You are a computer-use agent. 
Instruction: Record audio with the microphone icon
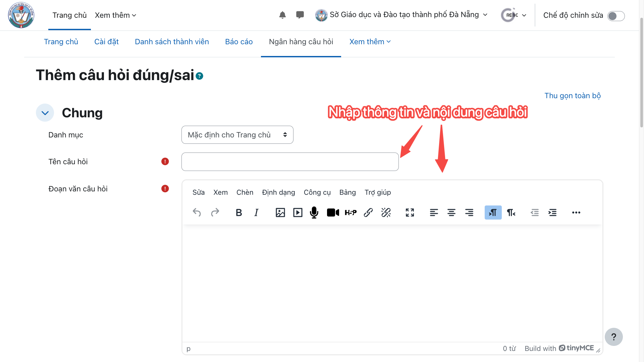314,213
